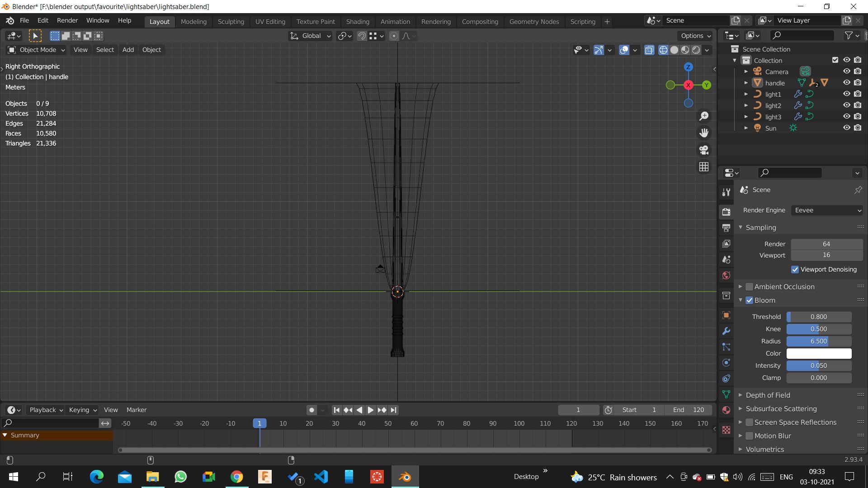Image resolution: width=868 pixels, height=488 pixels.
Task: Open the View Layer properties icon
Action: coord(726,244)
